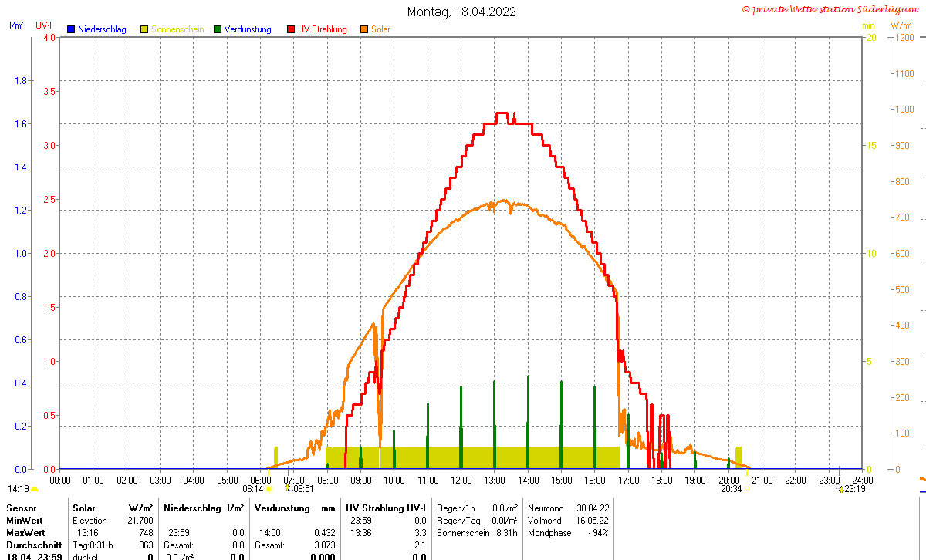Viewport: 926px width, 560px height.
Task: Click the sunrise icon beside 06:14
Action: click(269, 489)
